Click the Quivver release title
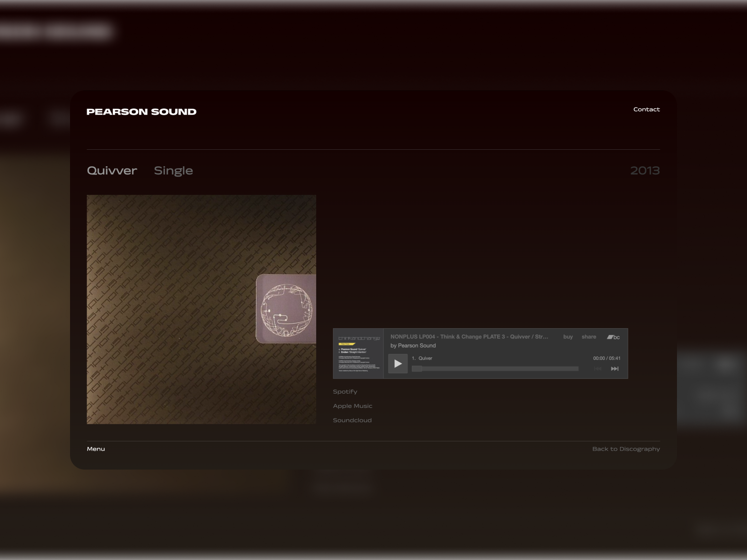This screenshot has width=747, height=560. coord(112,171)
